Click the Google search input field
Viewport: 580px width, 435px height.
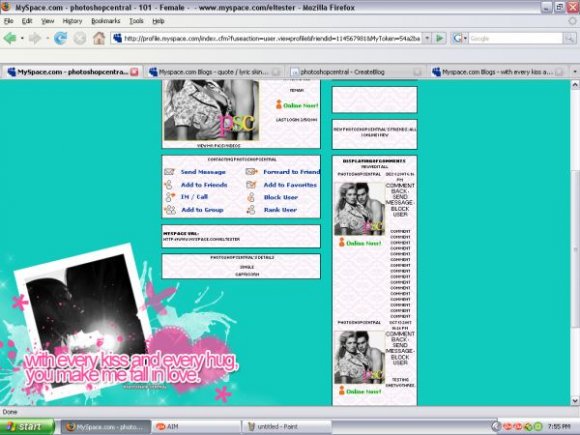(516, 38)
